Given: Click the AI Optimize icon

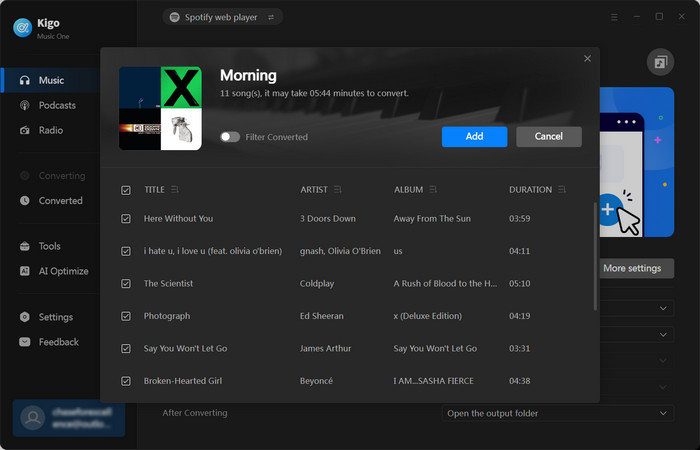Looking at the screenshot, I should 25,271.
